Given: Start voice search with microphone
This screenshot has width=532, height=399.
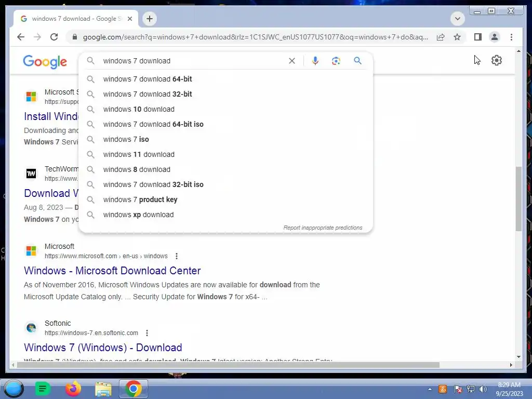Looking at the screenshot, I should point(315,61).
